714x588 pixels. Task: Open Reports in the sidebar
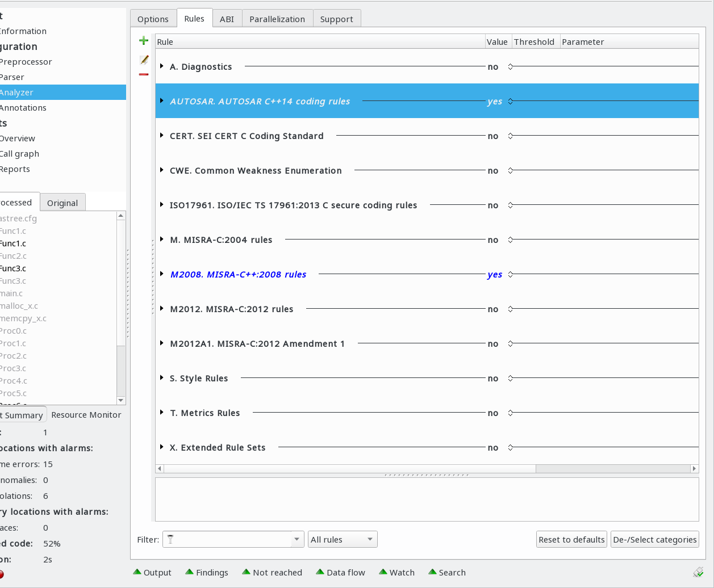point(15,169)
